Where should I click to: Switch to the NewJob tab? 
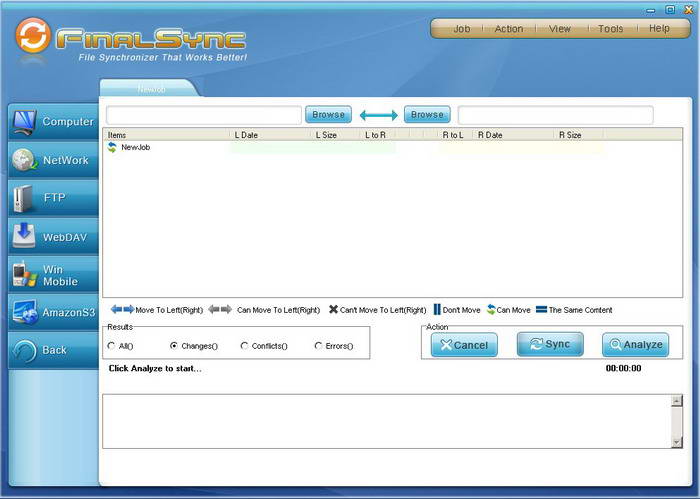point(150,88)
